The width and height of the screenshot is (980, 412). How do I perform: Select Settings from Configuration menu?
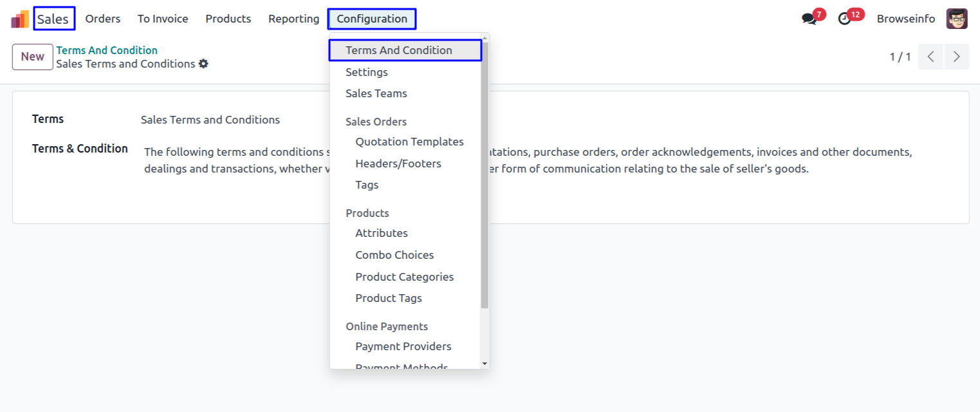point(367,72)
